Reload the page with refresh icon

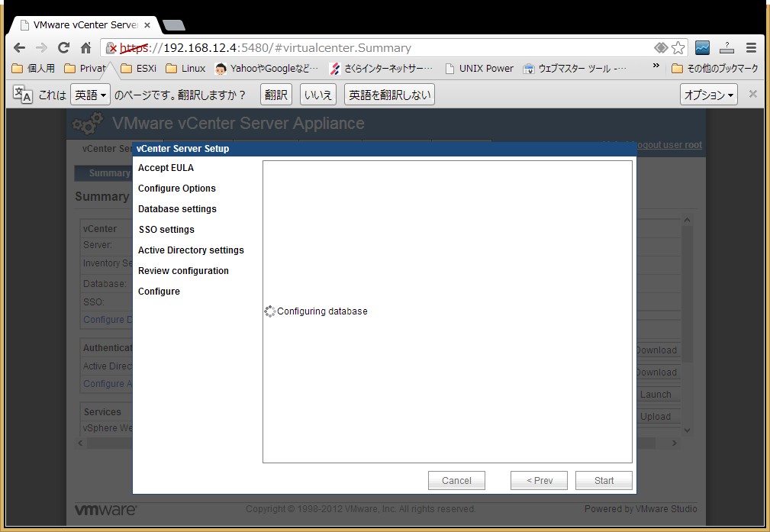pos(63,47)
